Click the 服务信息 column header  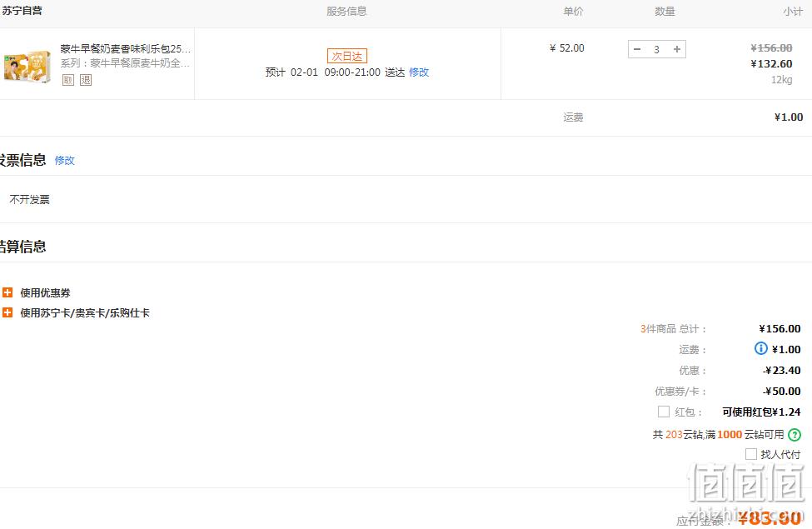click(x=346, y=12)
